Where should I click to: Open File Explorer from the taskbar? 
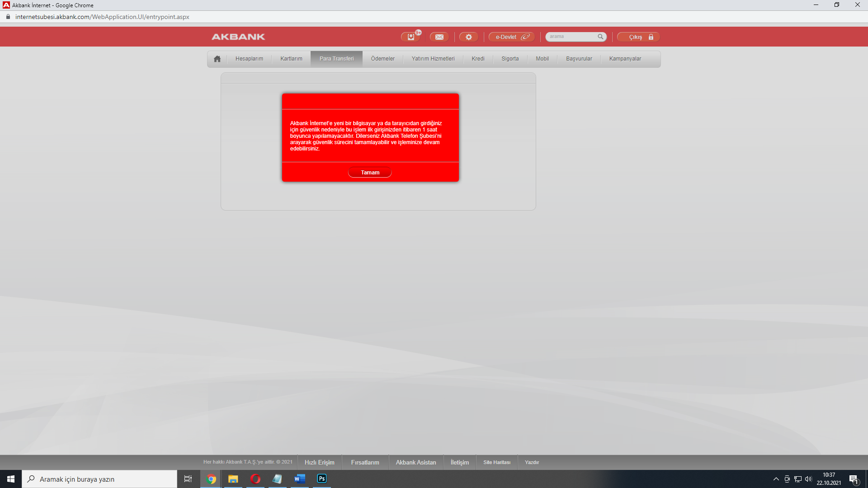233,479
